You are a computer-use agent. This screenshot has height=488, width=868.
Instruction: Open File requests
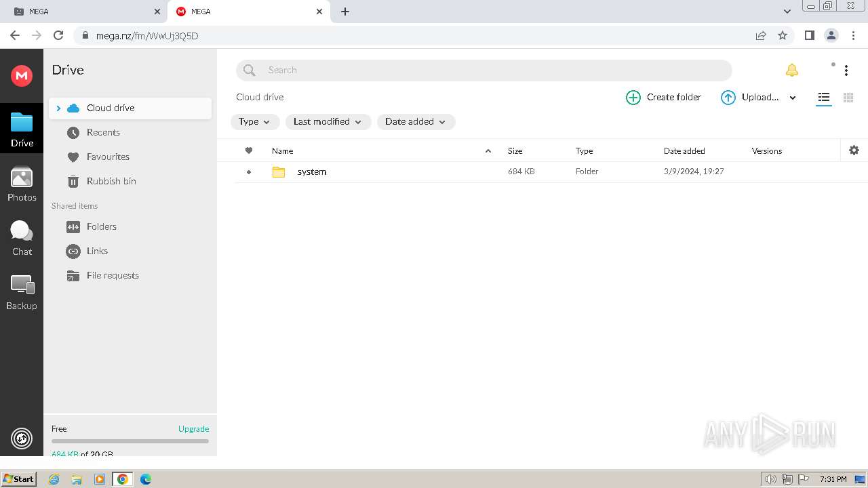(113, 275)
